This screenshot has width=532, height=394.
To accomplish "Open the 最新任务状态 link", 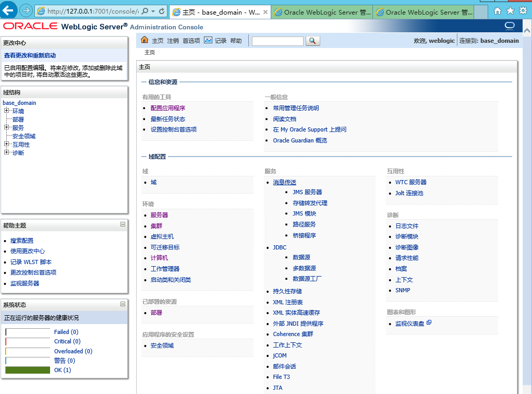I will (x=168, y=119).
